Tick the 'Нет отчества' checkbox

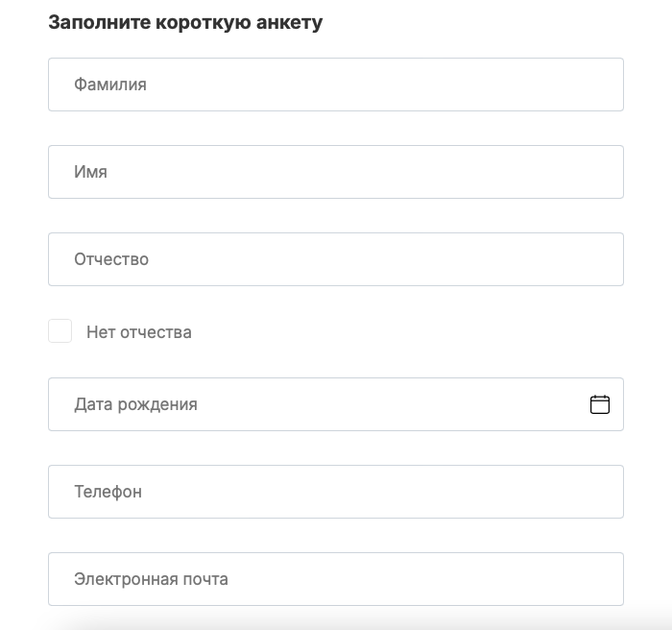[60, 331]
